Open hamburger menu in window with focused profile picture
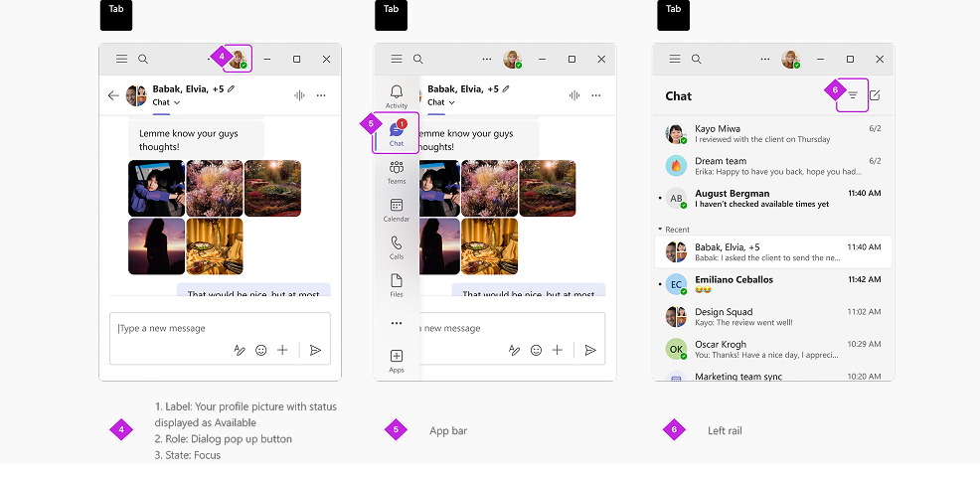Screen dimensions: 980x478 [122, 59]
